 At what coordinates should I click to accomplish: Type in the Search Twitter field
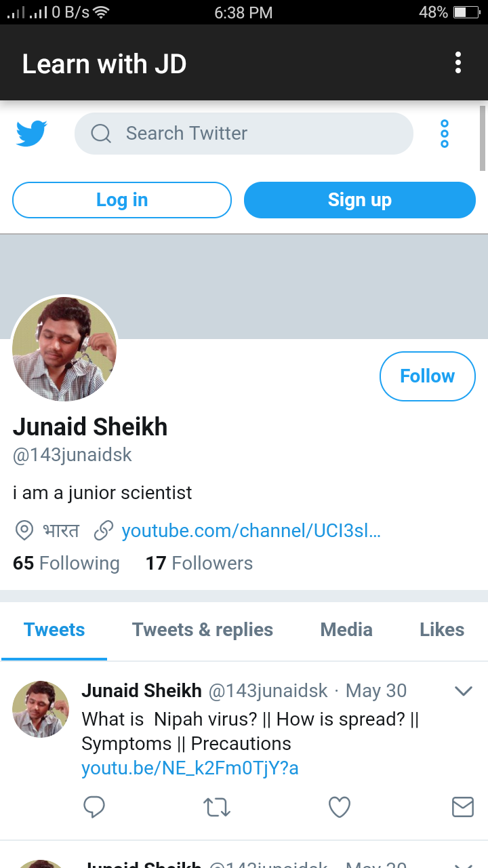(x=258, y=134)
